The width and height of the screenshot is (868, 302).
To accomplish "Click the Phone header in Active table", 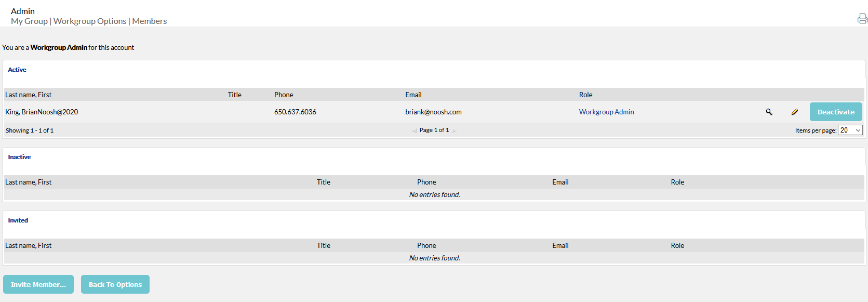I will click(284, 95).
